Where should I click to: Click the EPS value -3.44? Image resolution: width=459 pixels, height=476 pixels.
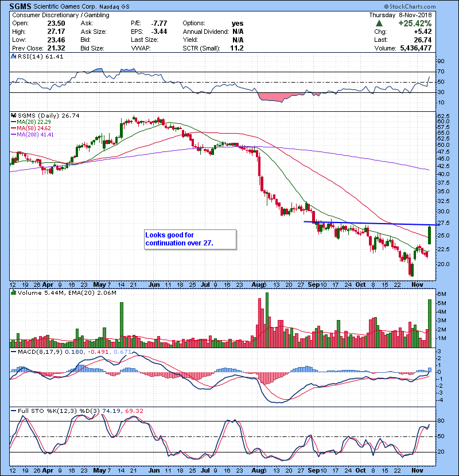159,32
